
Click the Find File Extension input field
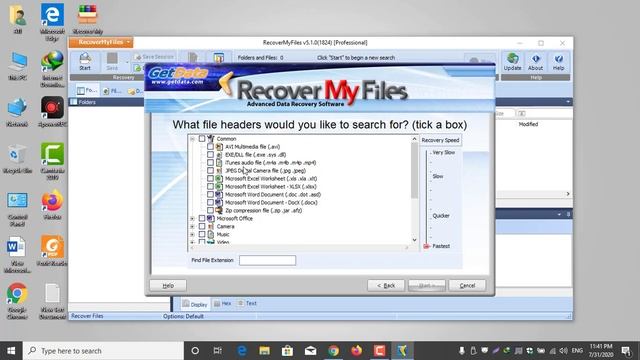(x=267, y=260)
